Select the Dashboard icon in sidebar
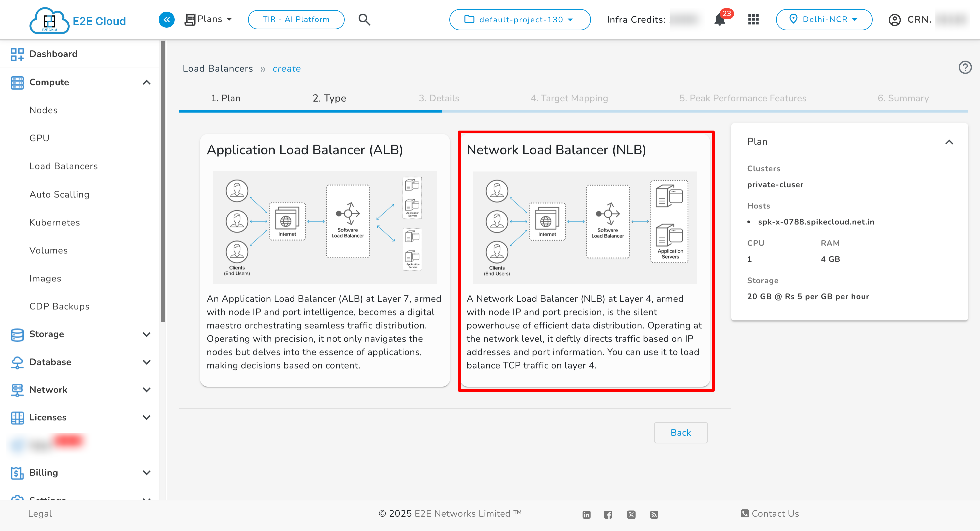This screenshot has width=980, height=531. 17,54
